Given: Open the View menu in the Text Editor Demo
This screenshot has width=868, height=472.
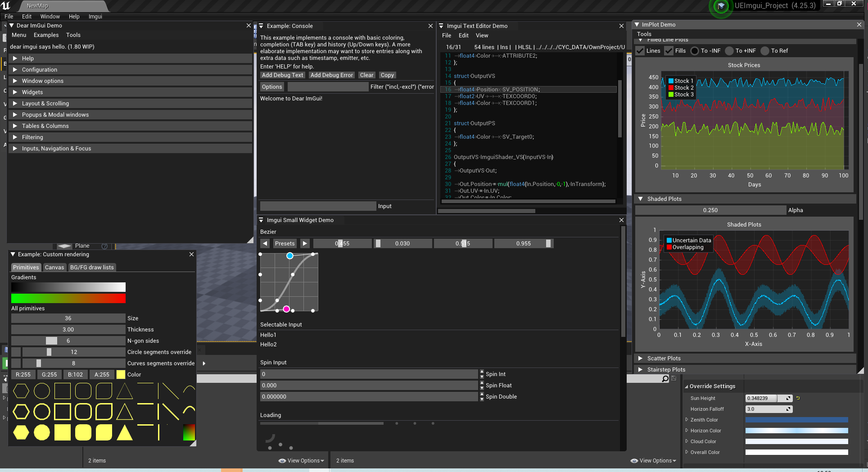Looking at the screenshot, I should (x=482, y=36).
